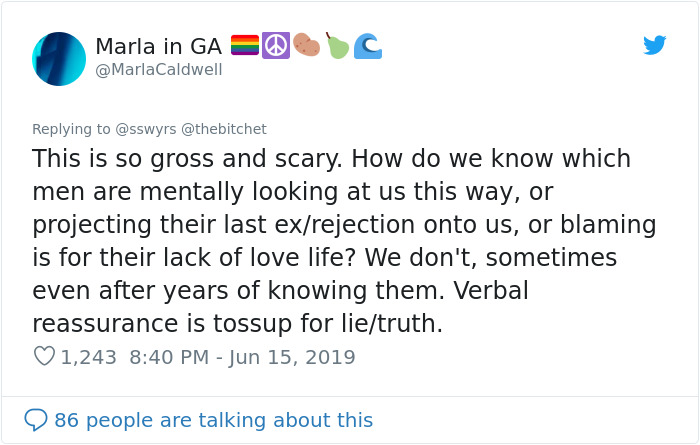Open Marla's profile picture

[58, 58]
